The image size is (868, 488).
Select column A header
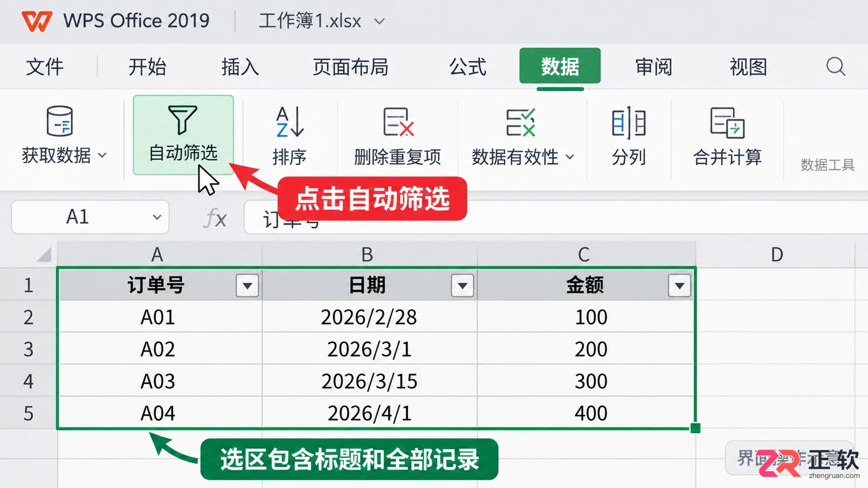pyautogui.click(x=160, y=254)
